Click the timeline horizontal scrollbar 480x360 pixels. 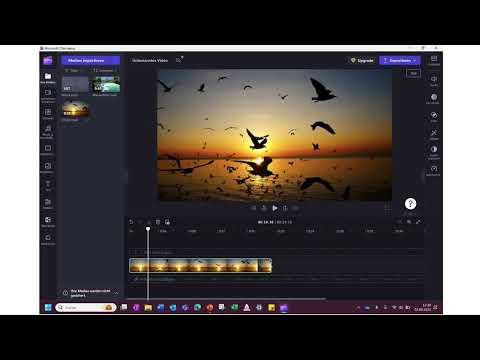227,299
